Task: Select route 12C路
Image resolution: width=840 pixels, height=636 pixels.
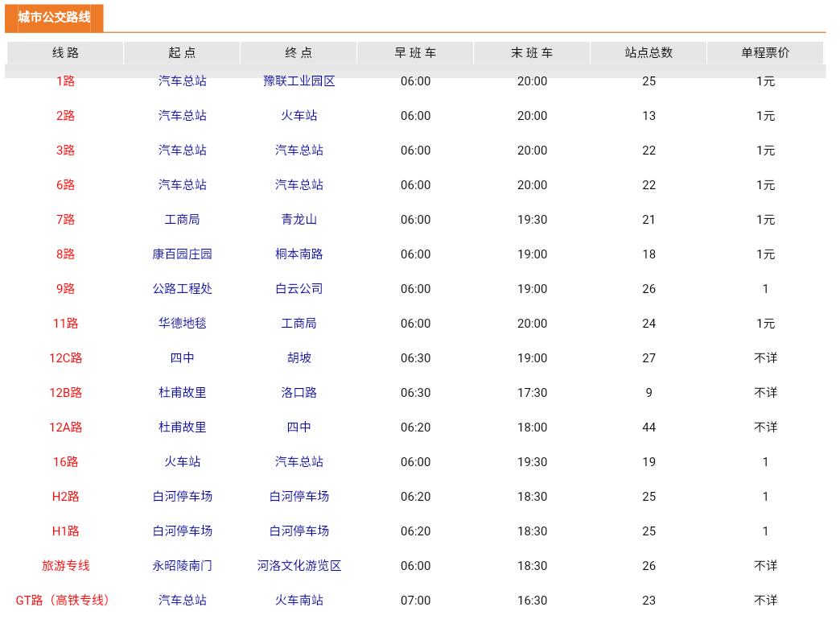Action: (x=64, y=358)
